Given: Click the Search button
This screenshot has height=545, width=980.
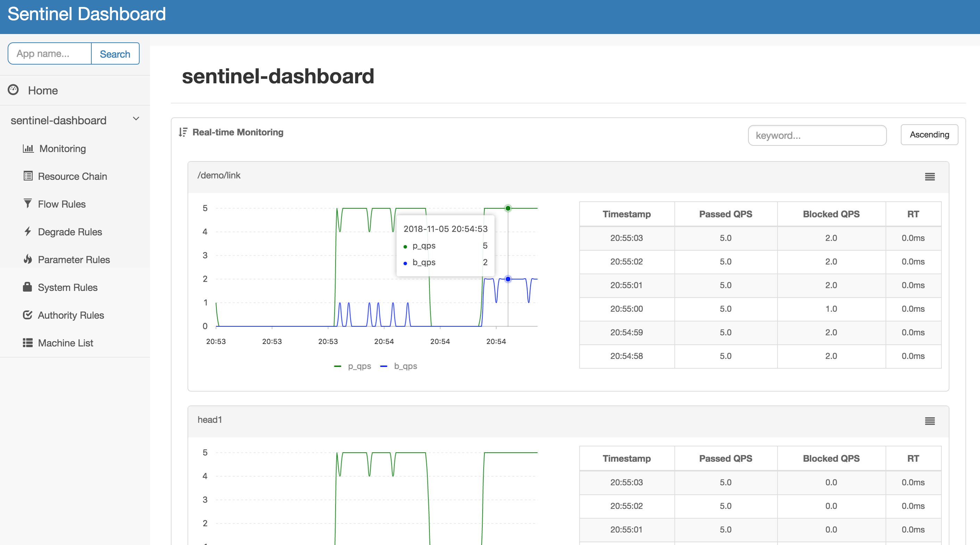Looking at the screenshot, I should click(115, 53).
